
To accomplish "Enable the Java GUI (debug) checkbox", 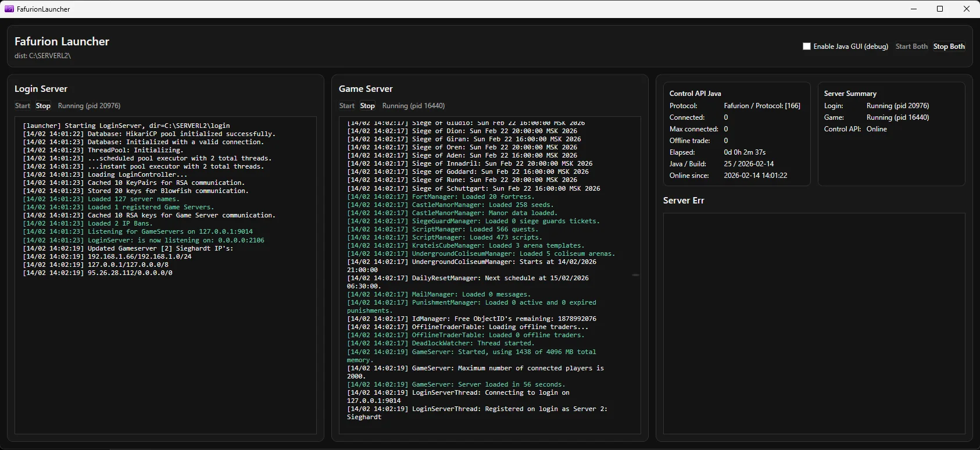I will (x=807, y=47).
